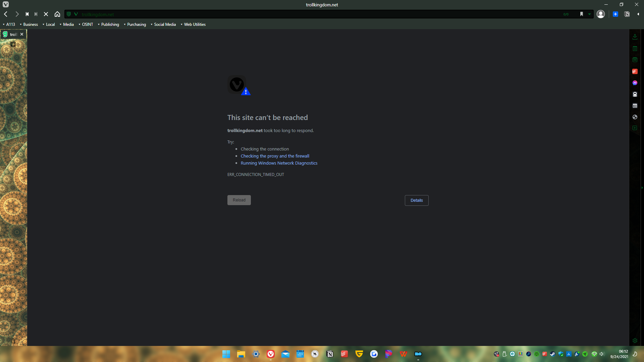The image size is (644, 362).
Task: Open the Notes panel
Action: tap(635, 49)
